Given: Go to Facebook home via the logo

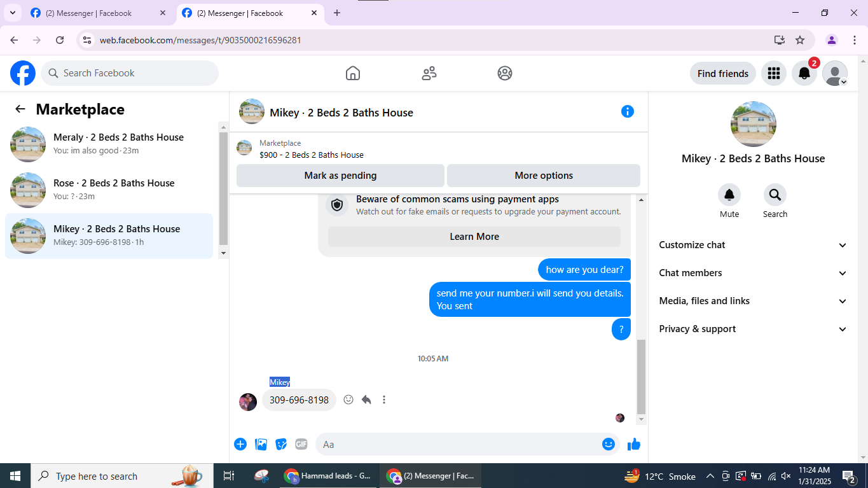Looking at the screenshot, I should pos(23,73).
